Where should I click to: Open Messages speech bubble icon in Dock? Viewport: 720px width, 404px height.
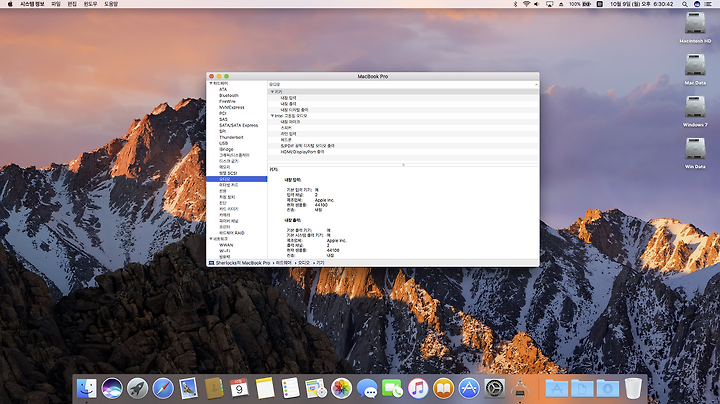(x=367, y=388)
